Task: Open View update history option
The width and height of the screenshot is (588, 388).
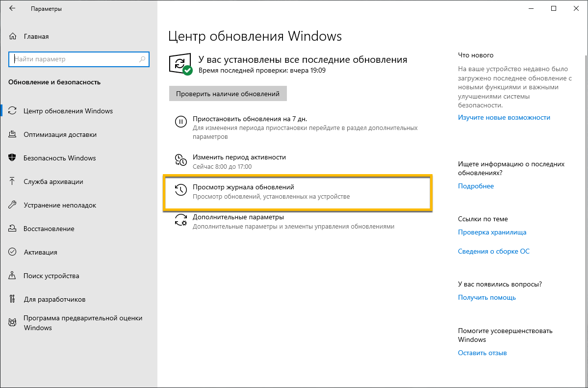Action: 243,187
